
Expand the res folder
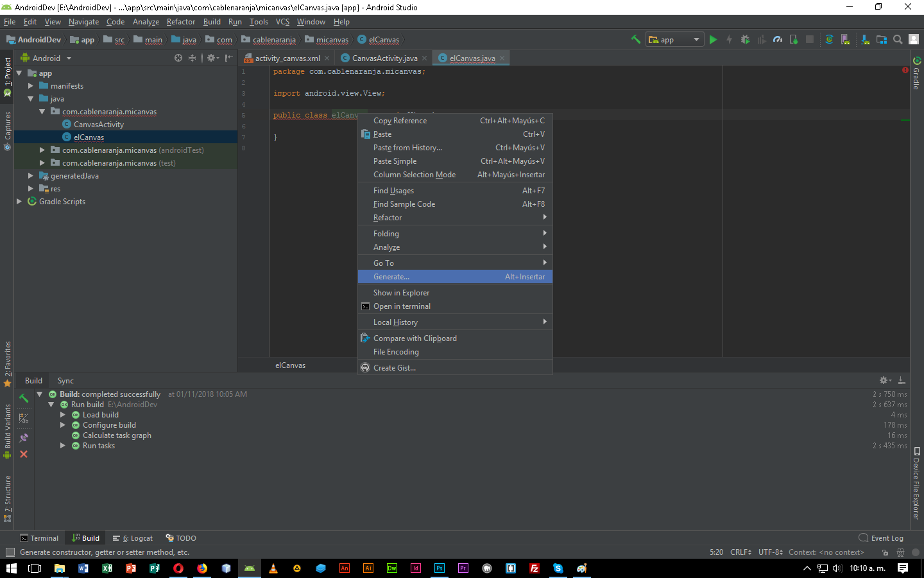tap(31, 188)
